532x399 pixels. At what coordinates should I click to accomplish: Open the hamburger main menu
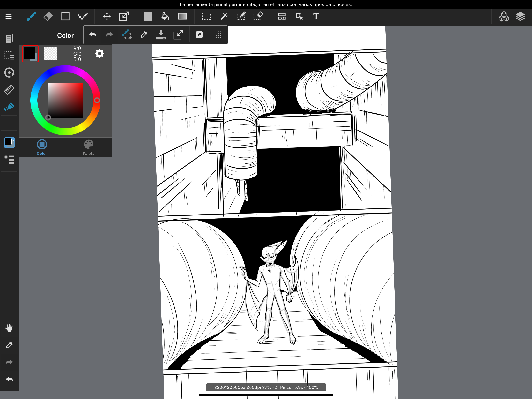9,16
